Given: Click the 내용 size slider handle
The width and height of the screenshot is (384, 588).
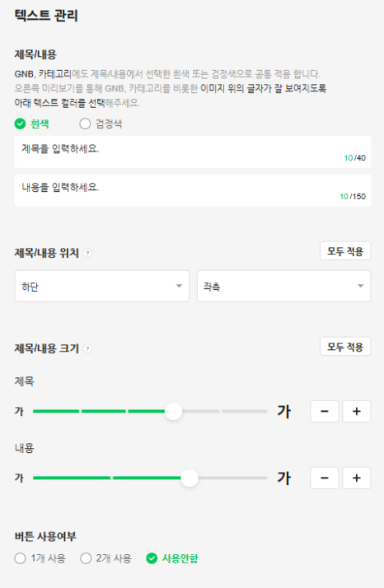Looking at the screenshot, I should 190,478.
